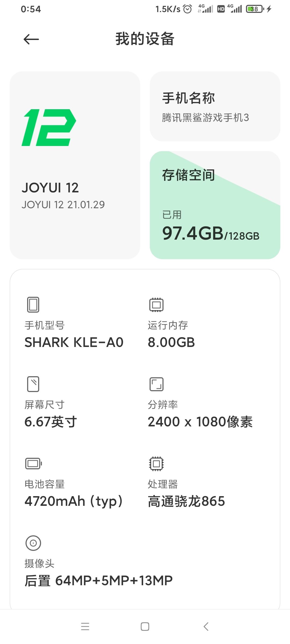Tap the home navigation button
Screen dimensions: 290x644
145,627
